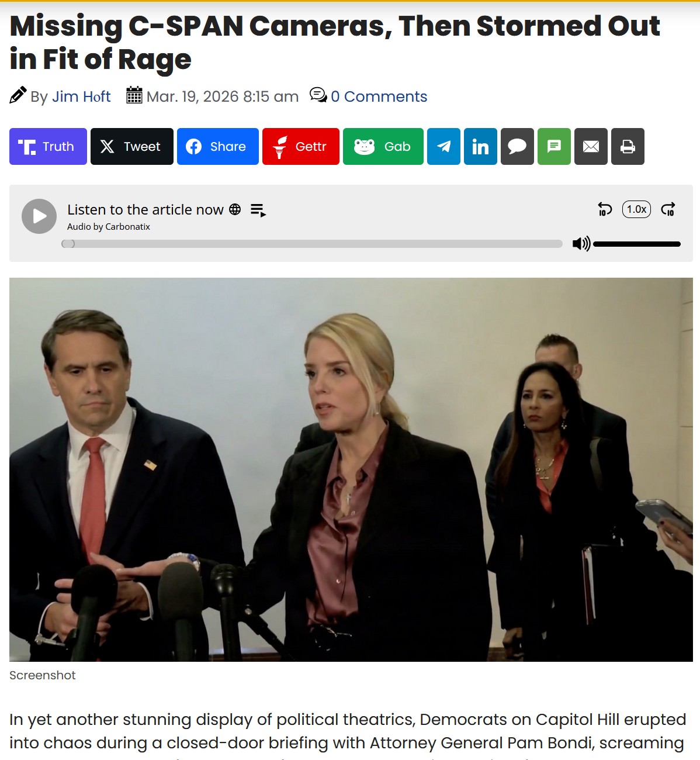Play the article audio
Viewport: 700px width, 760px height.
[39, 216]
